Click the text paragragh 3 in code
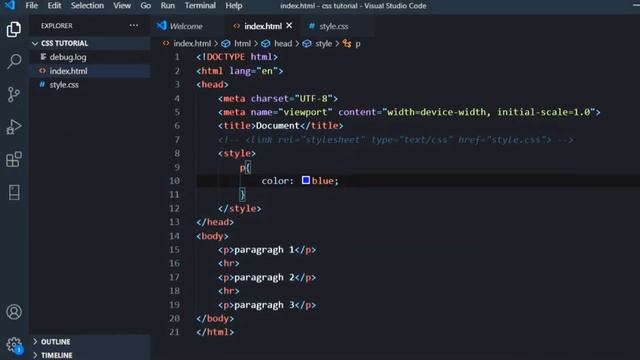The image size is (640, 360). [264, 305]
